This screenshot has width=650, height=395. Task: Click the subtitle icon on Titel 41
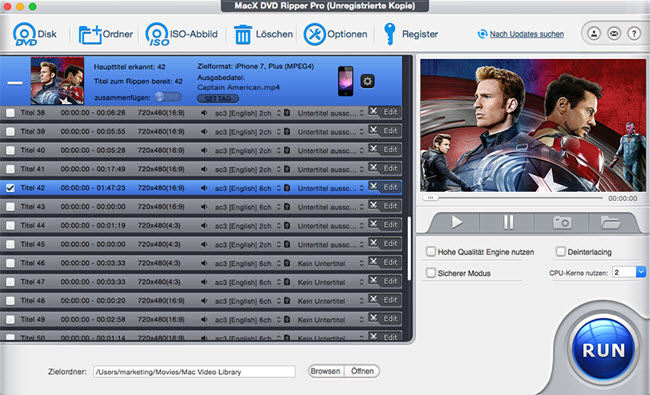pos(287,169)
